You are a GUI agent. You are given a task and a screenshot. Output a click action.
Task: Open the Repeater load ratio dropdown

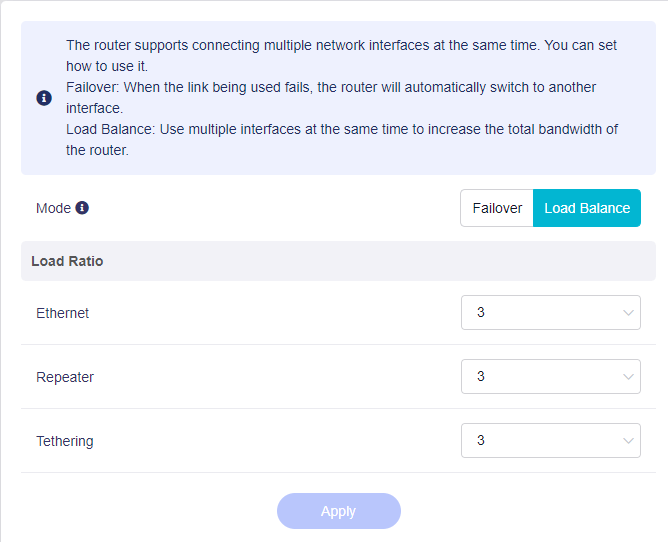pyautogui.click(x=550, y=377)
